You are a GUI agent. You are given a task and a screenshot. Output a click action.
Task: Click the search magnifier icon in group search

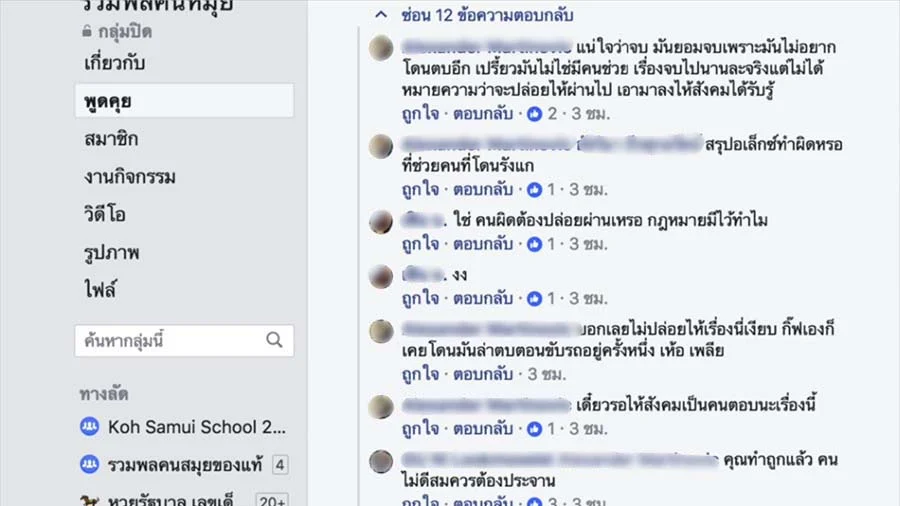pos(274,340)
